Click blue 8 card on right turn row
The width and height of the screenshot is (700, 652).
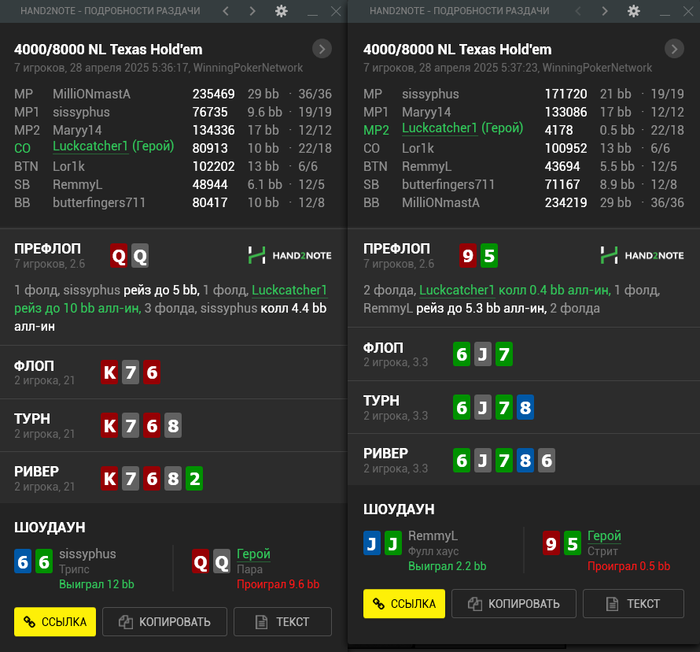pyautogui.click(x=525, y=407)
